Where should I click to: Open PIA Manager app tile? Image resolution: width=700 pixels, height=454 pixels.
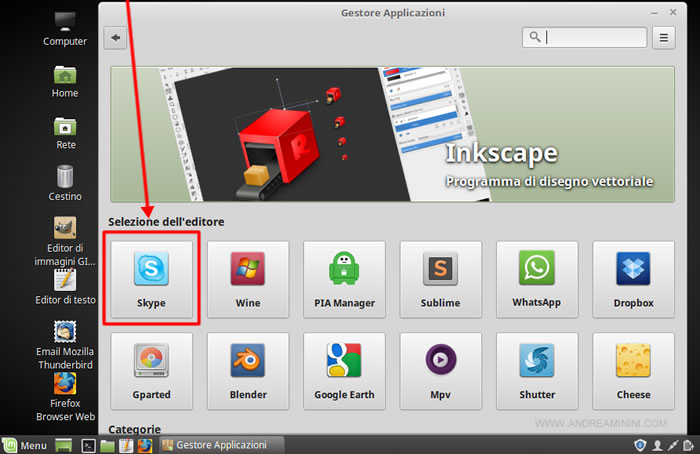[344, 279]
